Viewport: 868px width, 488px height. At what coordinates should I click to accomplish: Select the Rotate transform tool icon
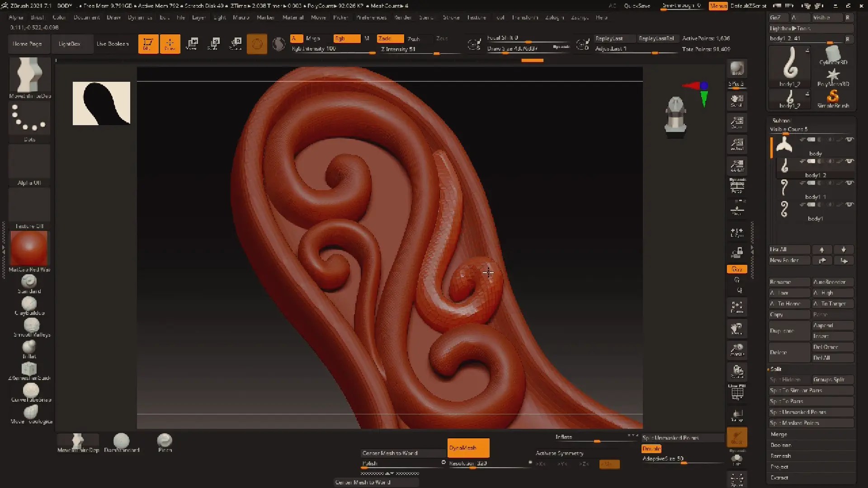[x=236, y=44]
